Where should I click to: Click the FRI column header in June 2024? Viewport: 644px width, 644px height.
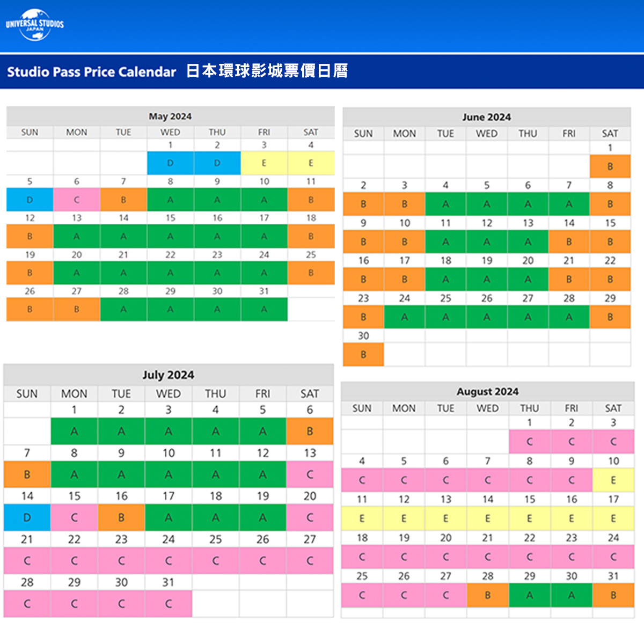pos(569,134)
